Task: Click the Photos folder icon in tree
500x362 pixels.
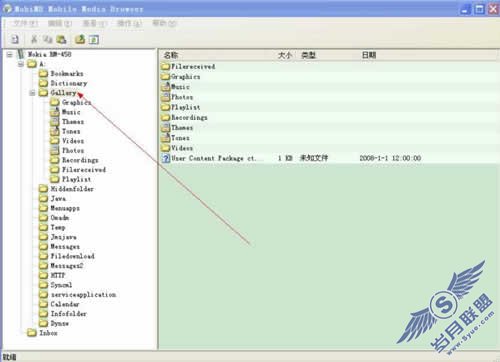Action: 55,150
